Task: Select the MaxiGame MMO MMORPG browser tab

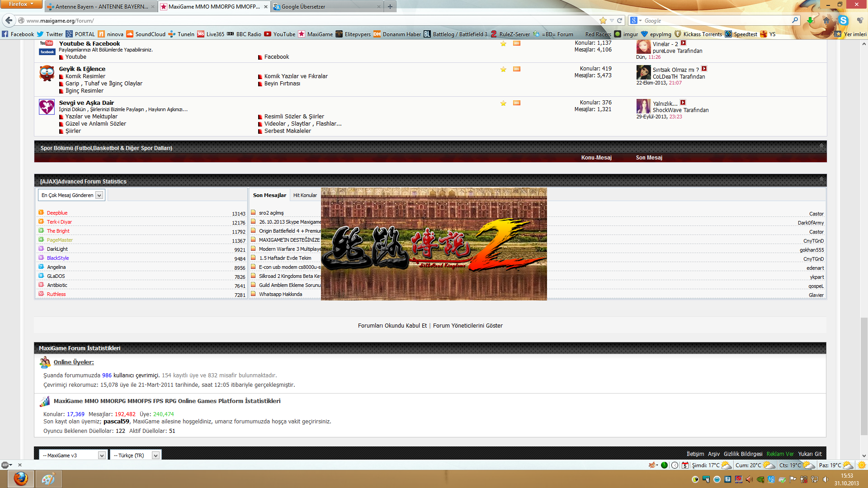Action: click(x=214, y=6)
